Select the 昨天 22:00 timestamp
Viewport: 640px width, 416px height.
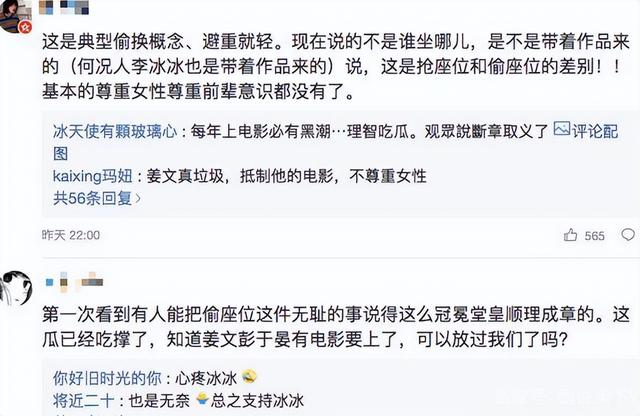coord(71,235)
